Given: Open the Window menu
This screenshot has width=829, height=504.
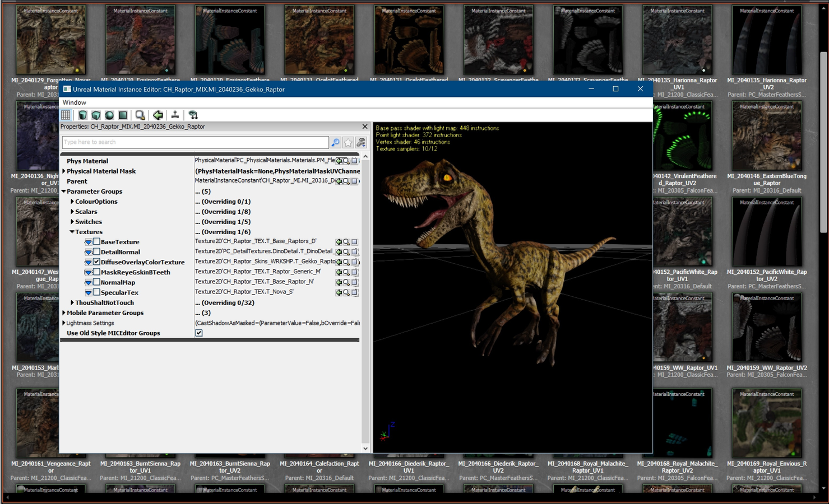Looking at the screenshot, I should pyautogui.click(x=75, y=102).
